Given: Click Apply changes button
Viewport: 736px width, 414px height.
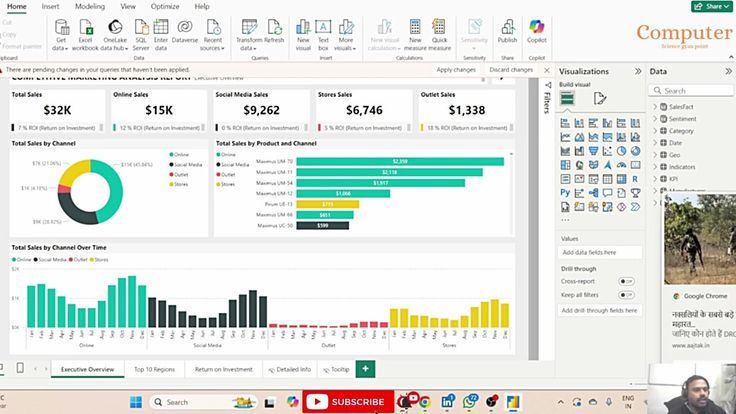Looking at the screenshot, I should pyautogui.click(x=456, y=70).
